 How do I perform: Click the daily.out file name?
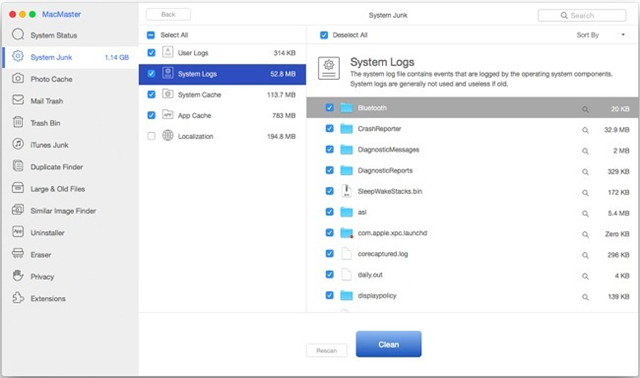[370, 274]
